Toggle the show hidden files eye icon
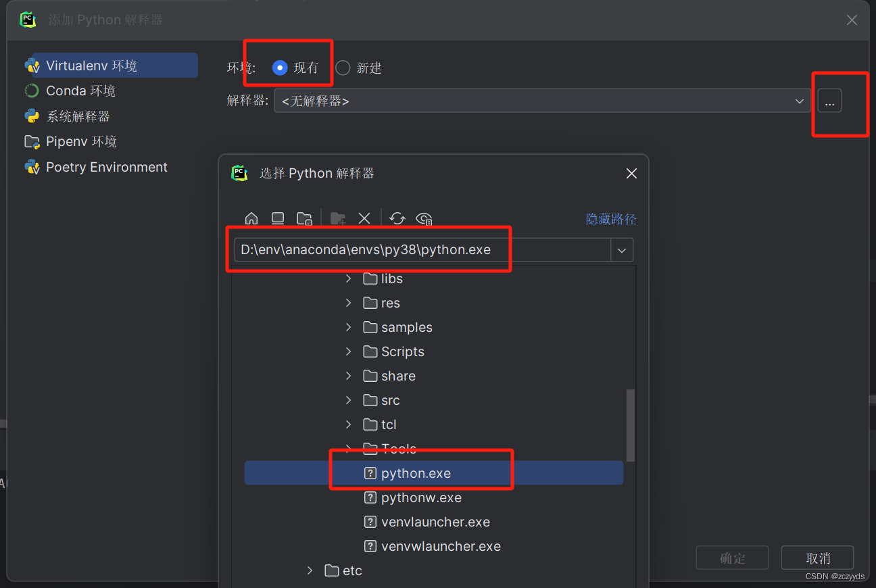The width and height of the screenshot is (876, 588). (424, 218)
